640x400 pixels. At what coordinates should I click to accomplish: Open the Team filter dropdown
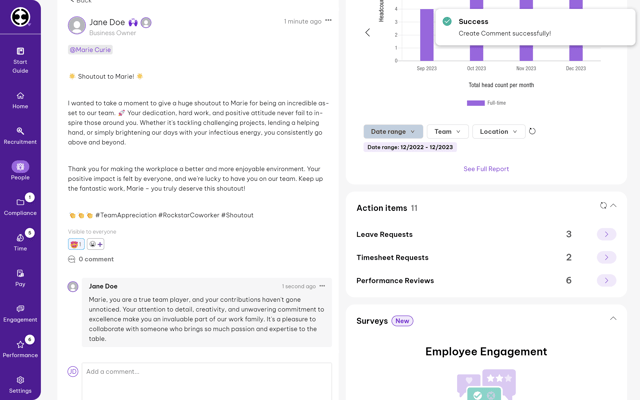(447, 131)
